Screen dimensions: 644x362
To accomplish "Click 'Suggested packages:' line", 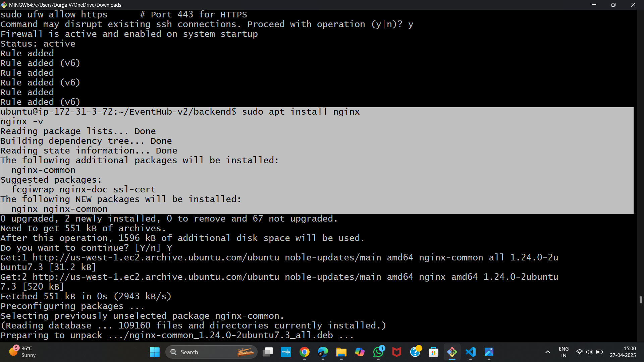I will 51,180.
